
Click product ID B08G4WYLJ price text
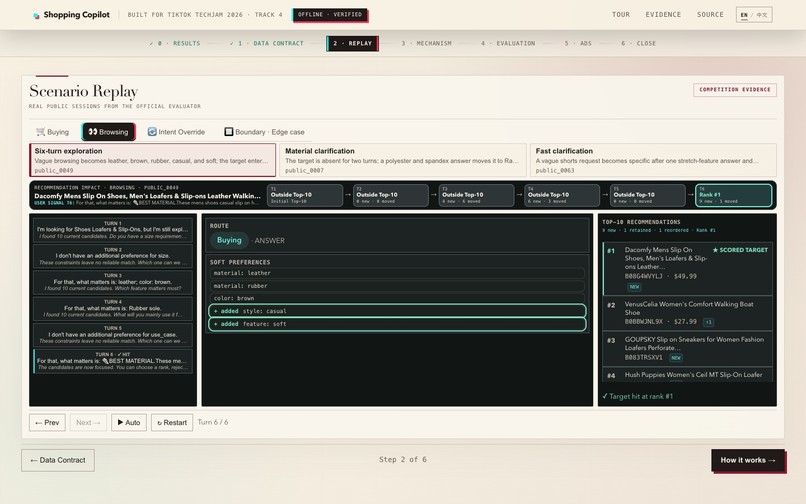(x=661, y=276)
